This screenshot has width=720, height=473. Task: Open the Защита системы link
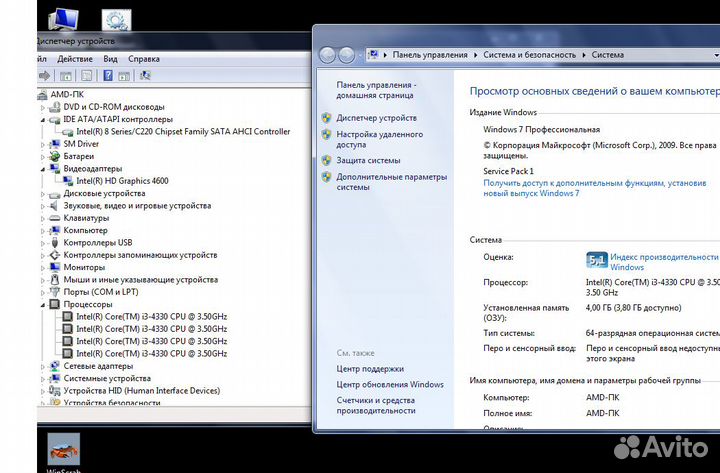coord(368,160)
